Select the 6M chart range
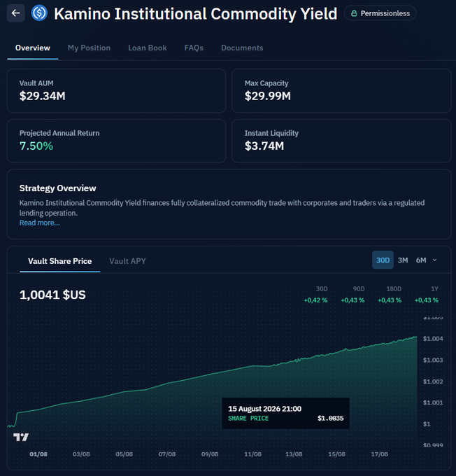 coord(421,260)
